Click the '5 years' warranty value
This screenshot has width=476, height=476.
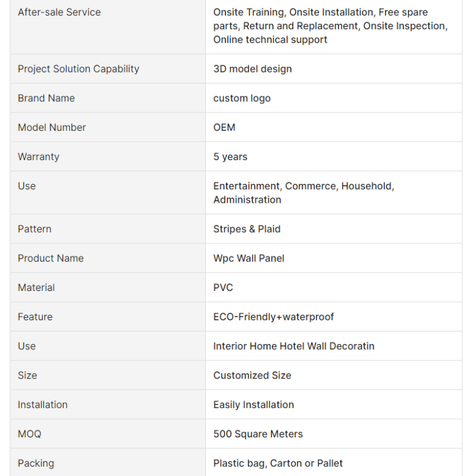pos(230,157)
